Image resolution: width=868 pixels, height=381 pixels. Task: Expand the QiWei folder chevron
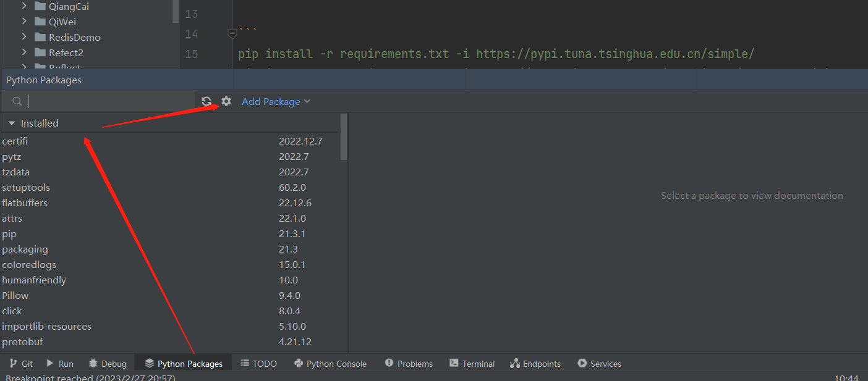click(24, 22)
